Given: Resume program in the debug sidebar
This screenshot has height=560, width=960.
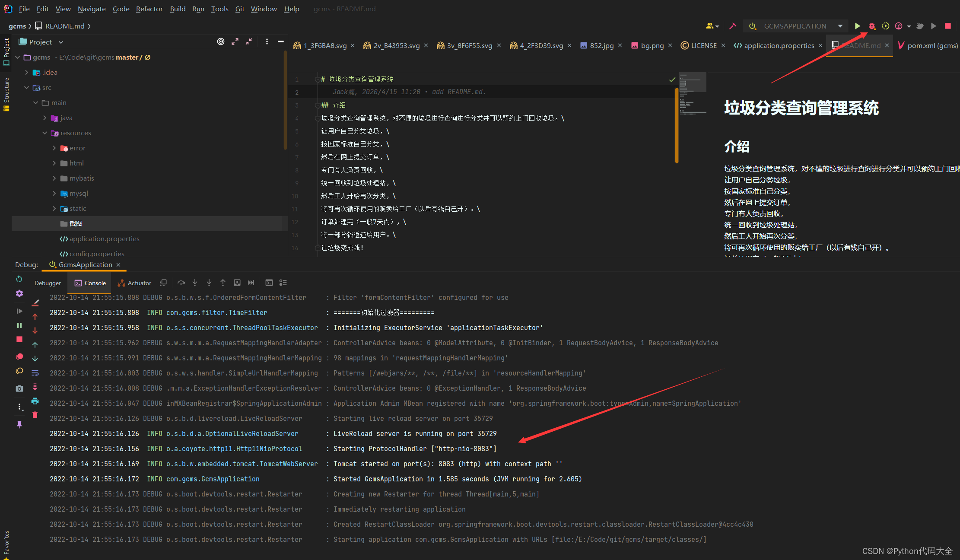Looking at the screenshot, I should coord(19,311).
